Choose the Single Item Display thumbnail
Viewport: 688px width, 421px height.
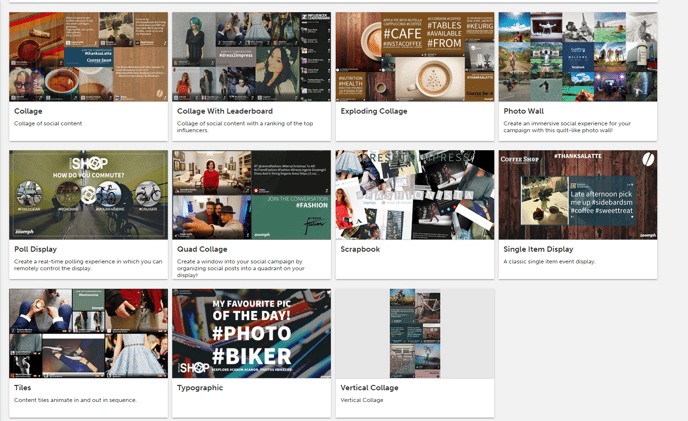pos(577,195)
